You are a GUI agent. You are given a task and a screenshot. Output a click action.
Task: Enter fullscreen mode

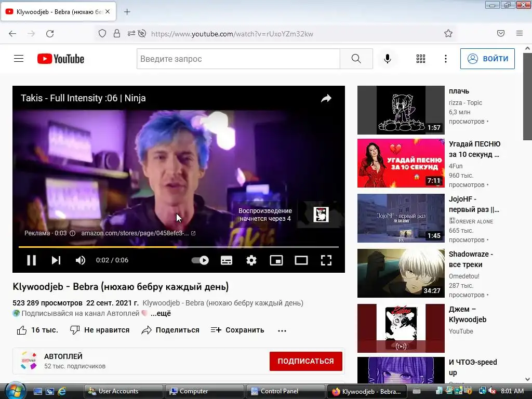pos(326,260)
